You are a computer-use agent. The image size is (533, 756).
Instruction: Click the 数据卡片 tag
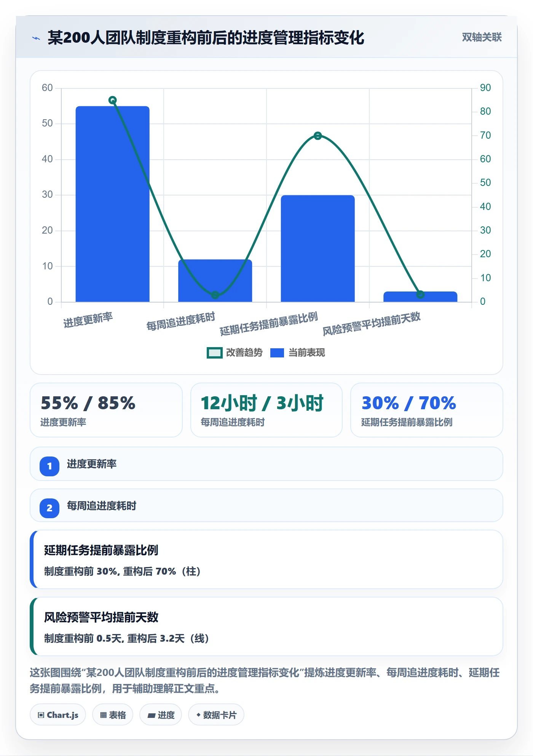(216, 715)
